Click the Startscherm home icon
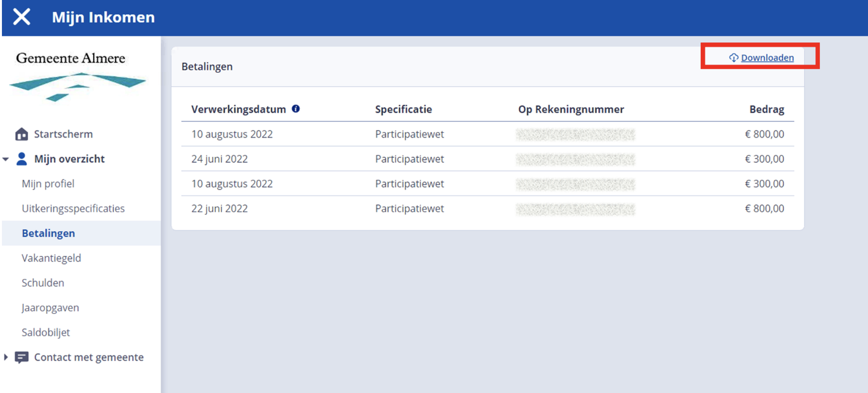 (x=22, y=134)
